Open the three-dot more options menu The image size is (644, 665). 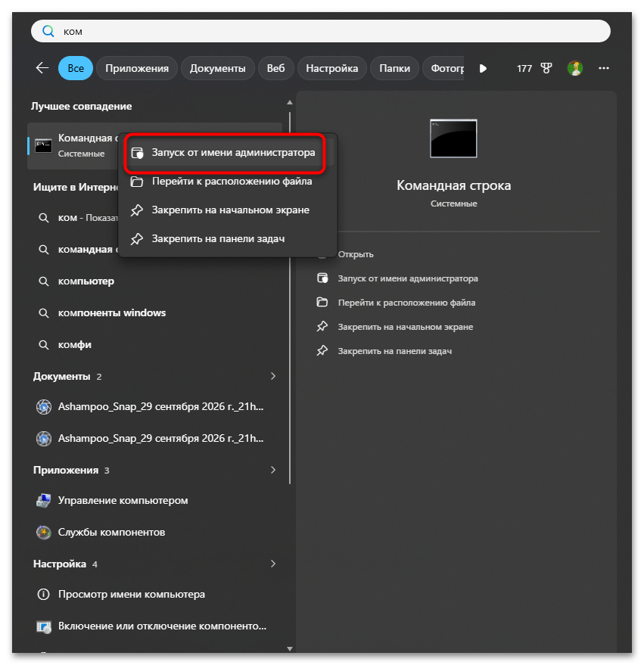click(603, 68)
